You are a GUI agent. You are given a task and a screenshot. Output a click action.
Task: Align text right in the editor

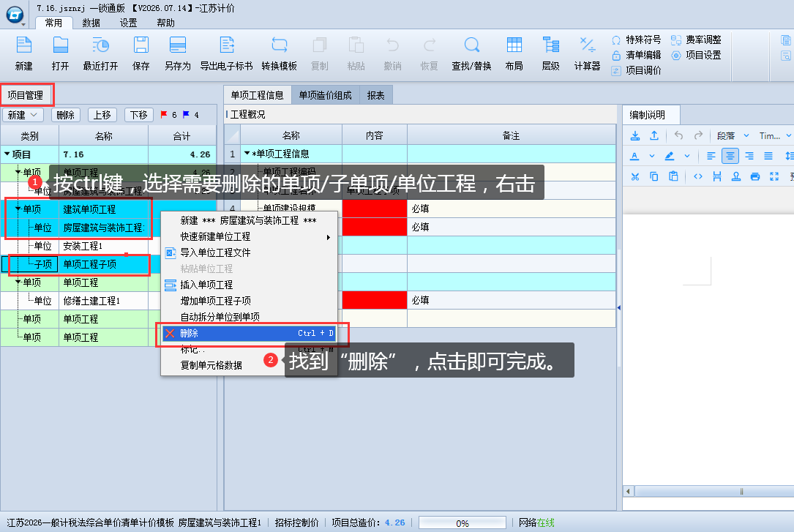[749, 156]
